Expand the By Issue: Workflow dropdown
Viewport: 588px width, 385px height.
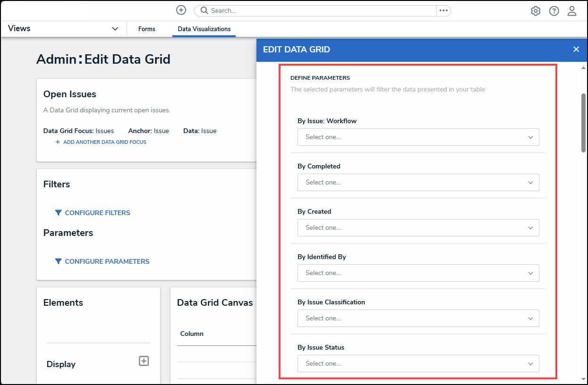click(418, 137)
